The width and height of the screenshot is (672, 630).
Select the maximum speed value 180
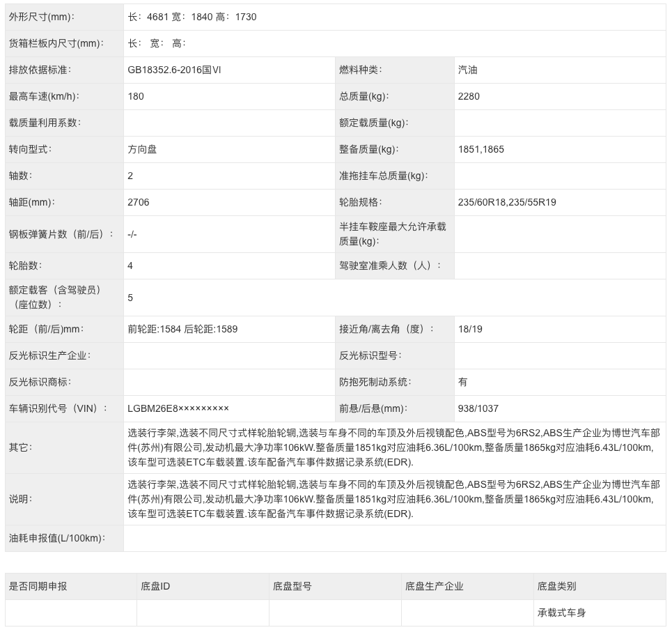(x=136, y=96)
